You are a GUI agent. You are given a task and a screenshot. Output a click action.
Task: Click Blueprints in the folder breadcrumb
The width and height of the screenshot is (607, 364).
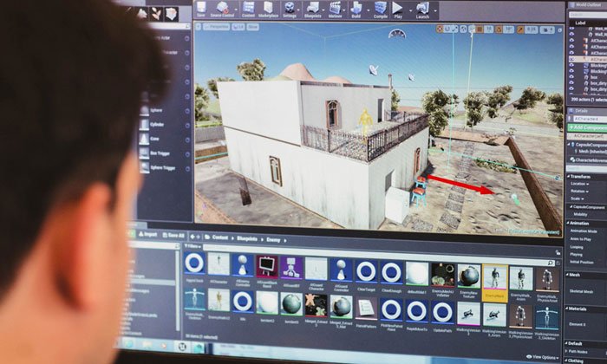click(247, 238)
